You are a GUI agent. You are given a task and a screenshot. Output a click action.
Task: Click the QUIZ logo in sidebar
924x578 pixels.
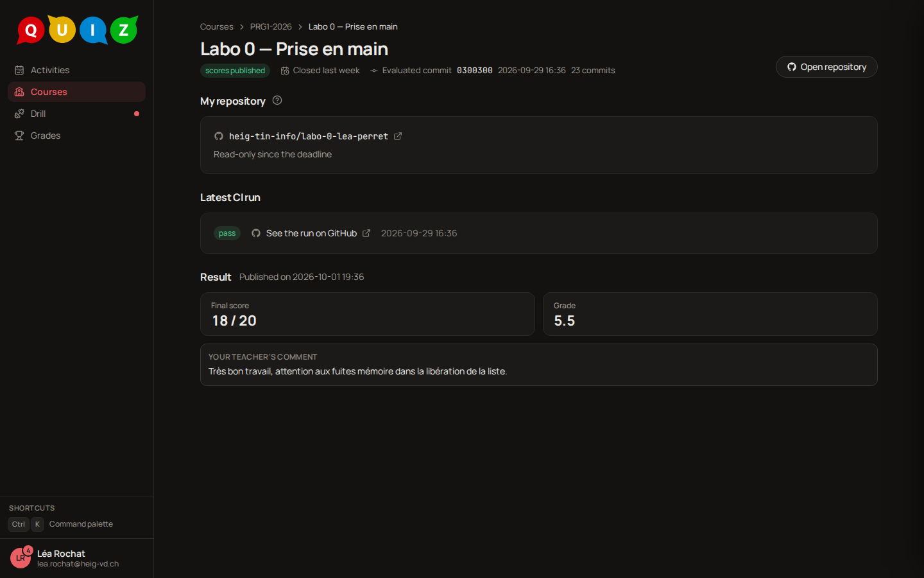tap(77, 30)
